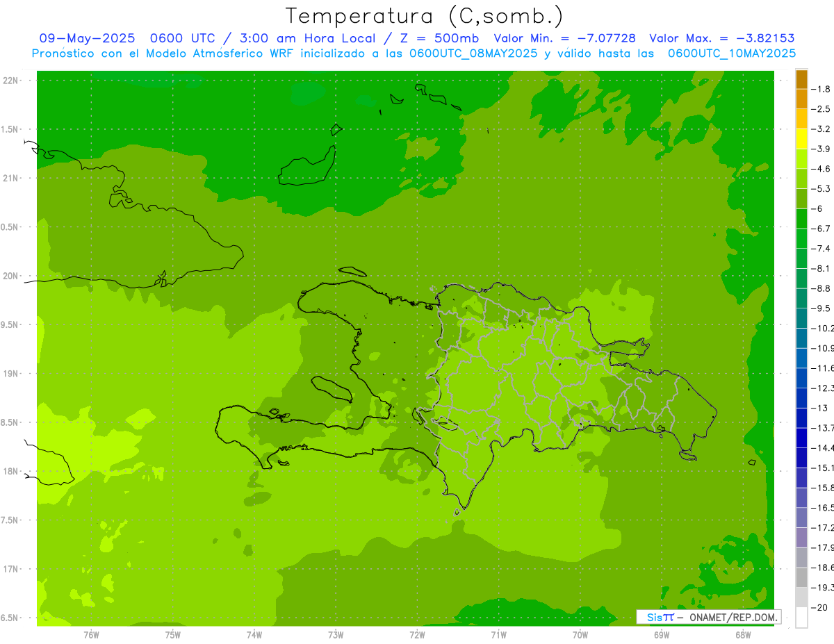Click the '-14.4' color bar label
The height and width of the screenshot is (644, 834).
click(x=823, y=447)
